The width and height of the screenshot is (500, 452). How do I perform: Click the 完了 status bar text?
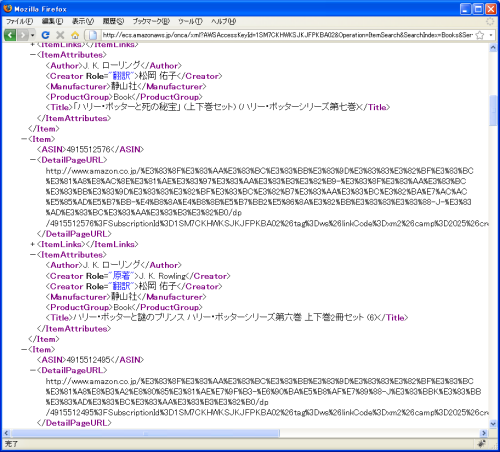tap(11, 444)
